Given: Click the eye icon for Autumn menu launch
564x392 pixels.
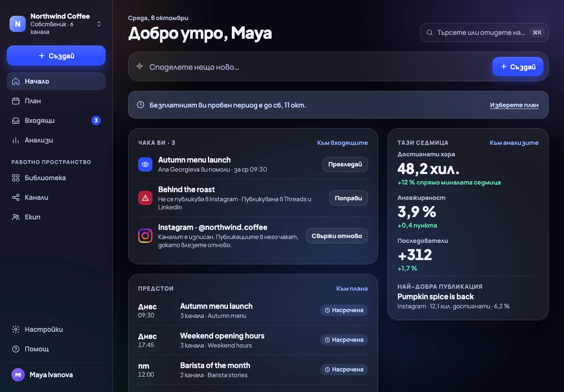Looking at the screenshot, I should click(145, 164).
